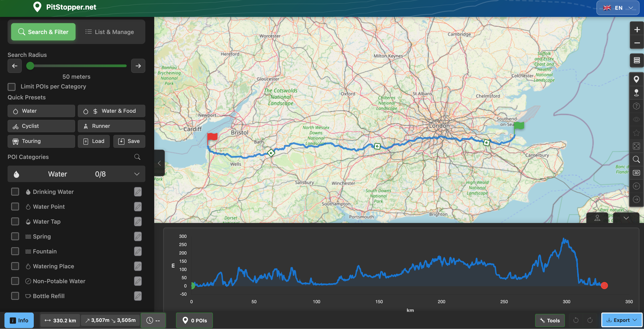Click the Tools button
Viewport: 644px width, 329px height.
tap(550, 320)
